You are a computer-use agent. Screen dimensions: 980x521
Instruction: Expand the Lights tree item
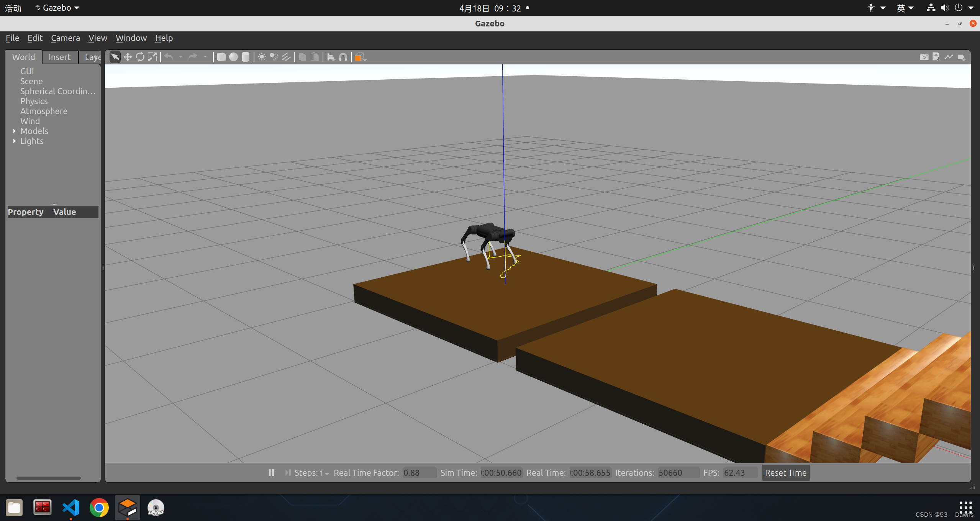[15, 141]
